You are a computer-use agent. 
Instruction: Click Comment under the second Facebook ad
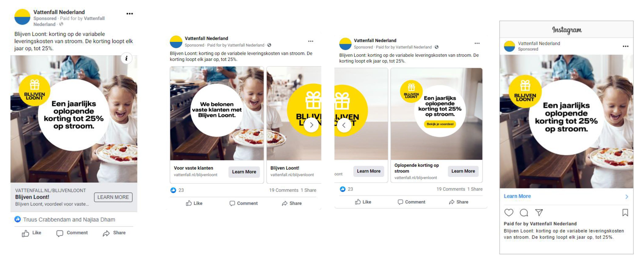point(243,203)
